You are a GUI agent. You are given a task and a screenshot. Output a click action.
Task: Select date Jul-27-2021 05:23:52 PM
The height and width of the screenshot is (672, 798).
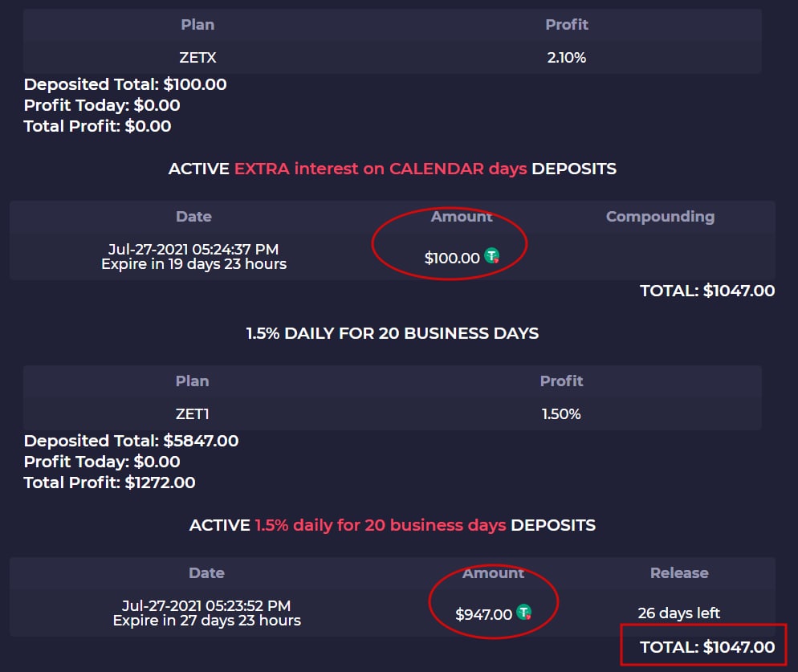pyautogui.click(x=206, y=605)
